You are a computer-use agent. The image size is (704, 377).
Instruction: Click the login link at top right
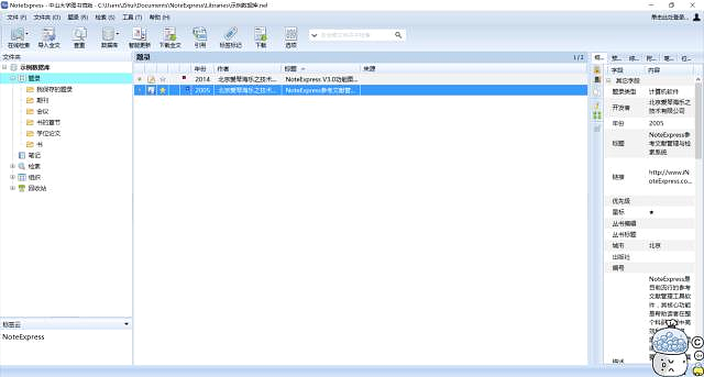coord(670,17)
